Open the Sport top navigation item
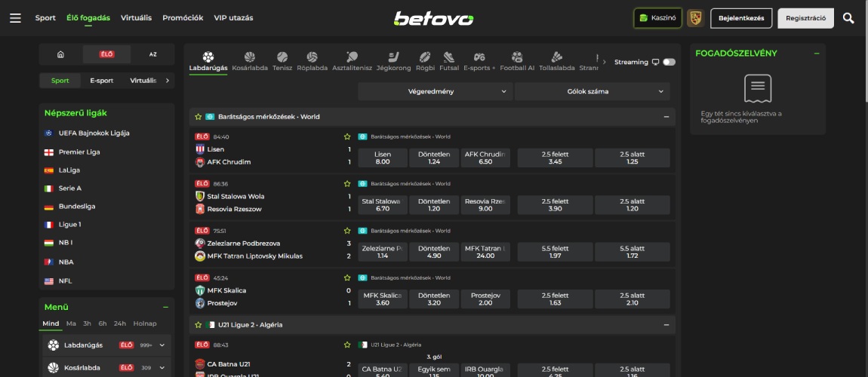This screenshot has width=868, height=377. point(45,17)
